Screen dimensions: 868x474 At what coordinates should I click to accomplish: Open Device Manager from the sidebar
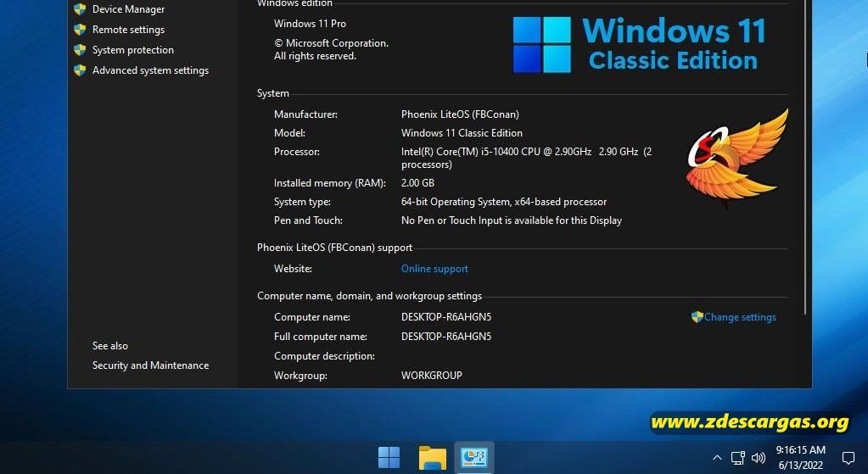click(128, 9)
